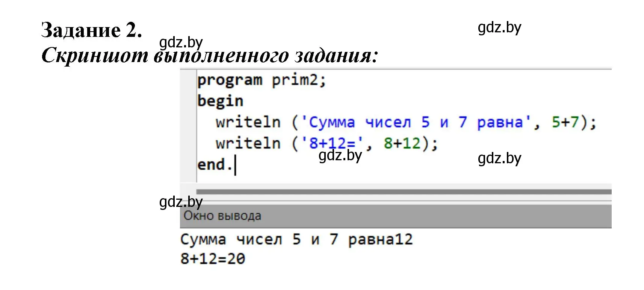Image resolution: width=644 pixels, height=290 pixels.
Task: Click the output line 'Сумма чисел 5 и 7 равна12'
Action: [296, 239]
